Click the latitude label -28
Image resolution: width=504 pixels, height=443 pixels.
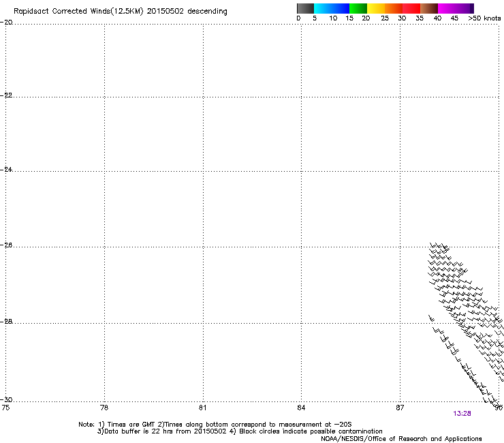[x=6, y=322]
